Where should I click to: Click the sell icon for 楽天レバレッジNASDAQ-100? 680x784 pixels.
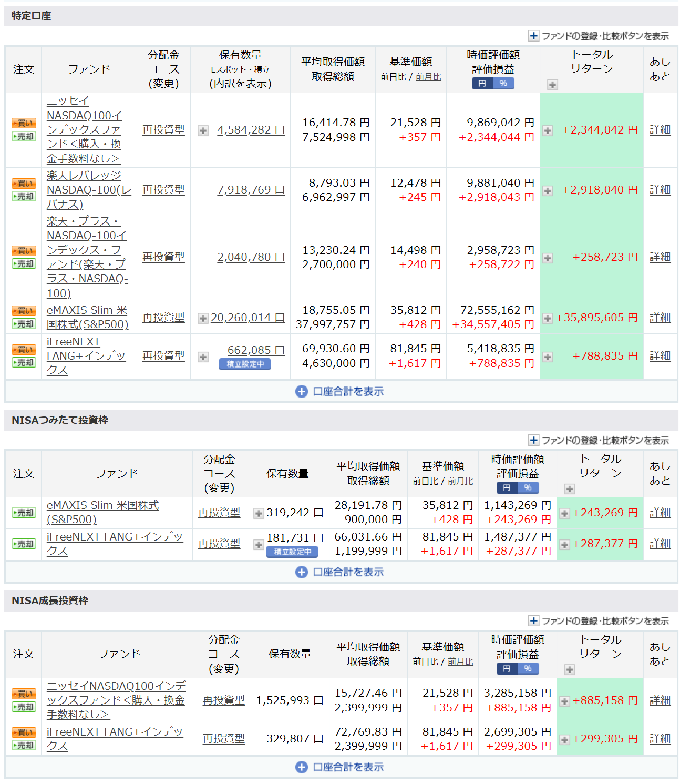point(24,196)
